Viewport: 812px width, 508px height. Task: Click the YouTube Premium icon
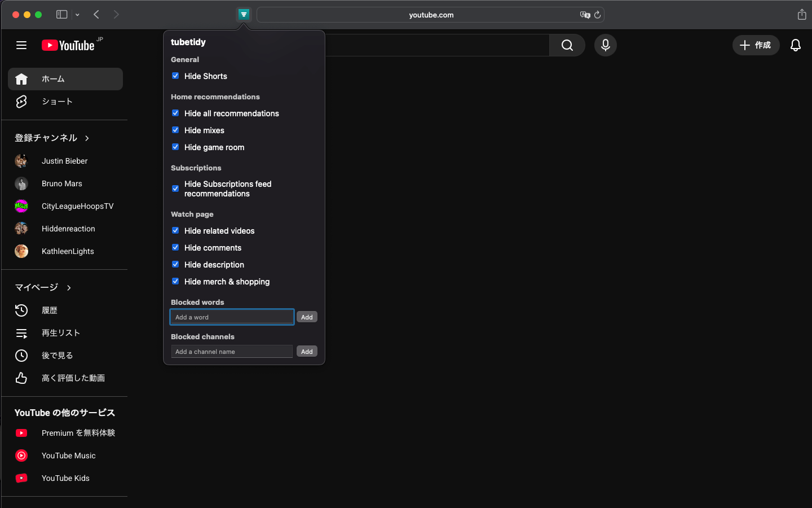(x=21, y=433)
